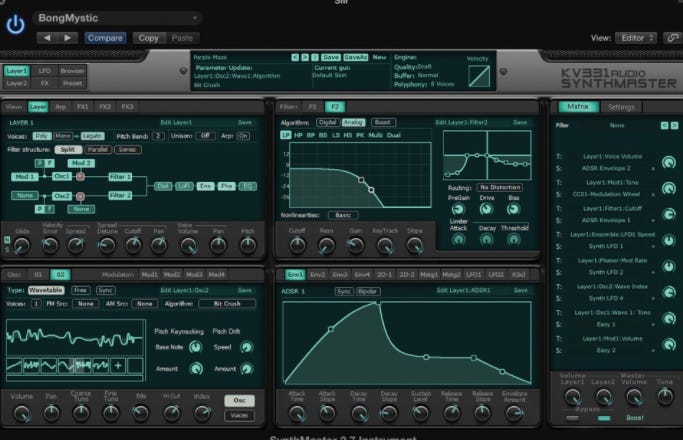The height and width of the screenshot is (440, 683).
Task: Click the Mod 1 block in the routing diagram
Action: click(24, 176)
